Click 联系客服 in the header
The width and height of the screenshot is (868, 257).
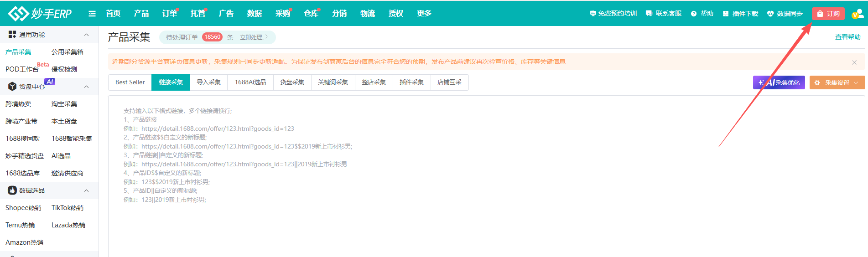pos(664,14)
